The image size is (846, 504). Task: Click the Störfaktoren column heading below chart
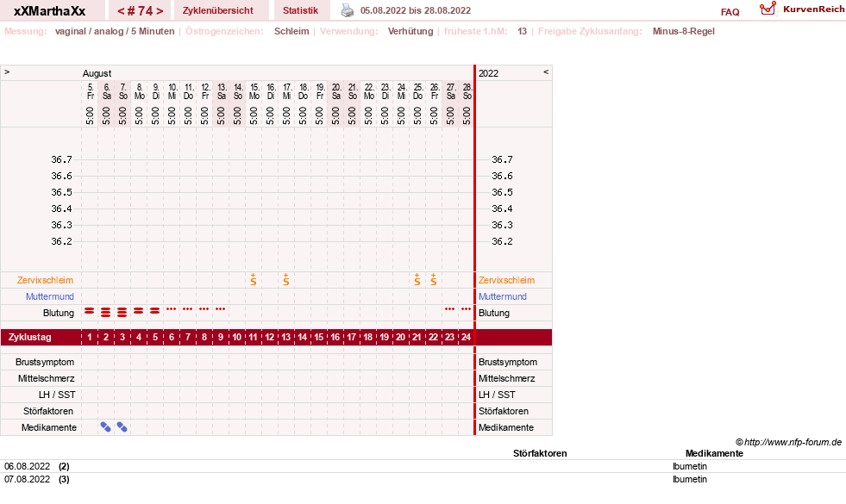pos(540,453)
